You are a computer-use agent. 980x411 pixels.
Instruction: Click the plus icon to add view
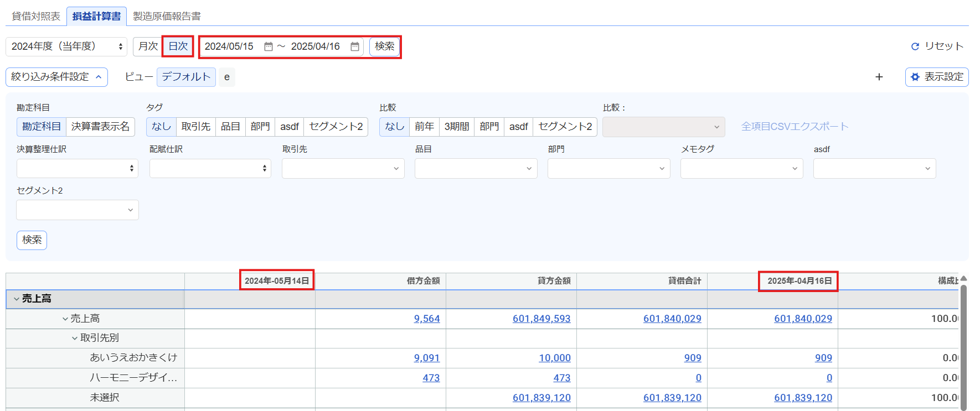click(x=879, y=77)
